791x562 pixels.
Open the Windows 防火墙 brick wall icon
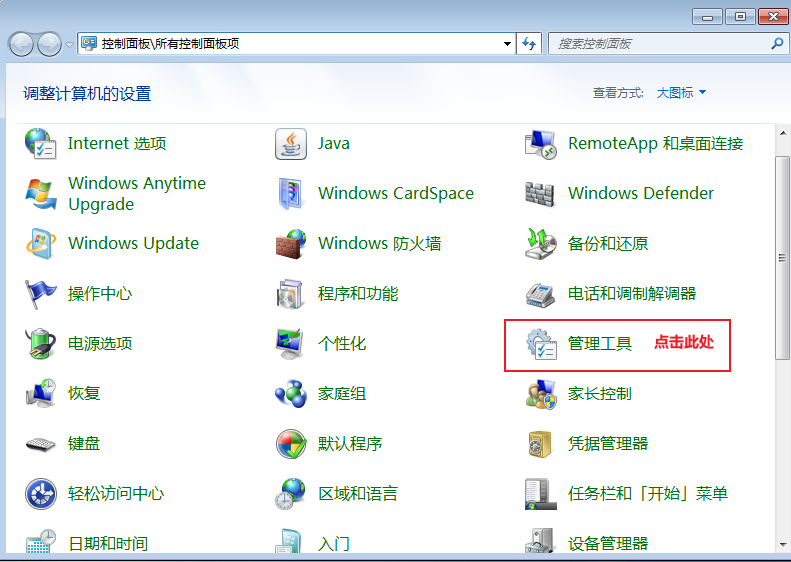pos(291,244)
